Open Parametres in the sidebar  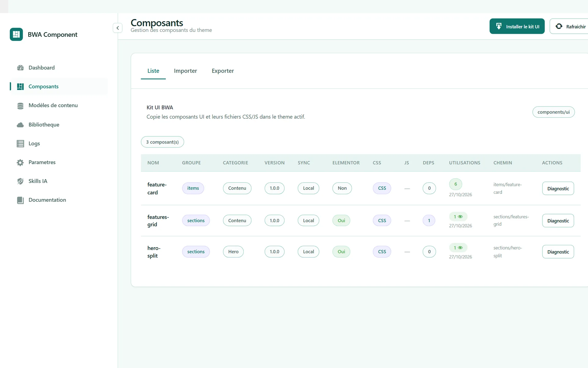pyautogui.click(x=59, y=162)
